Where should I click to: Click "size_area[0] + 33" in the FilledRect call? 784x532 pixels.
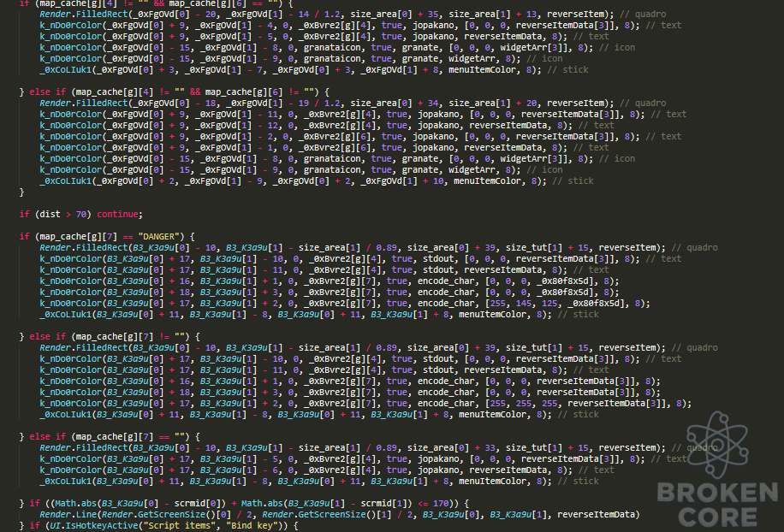(x=451, y=447)
